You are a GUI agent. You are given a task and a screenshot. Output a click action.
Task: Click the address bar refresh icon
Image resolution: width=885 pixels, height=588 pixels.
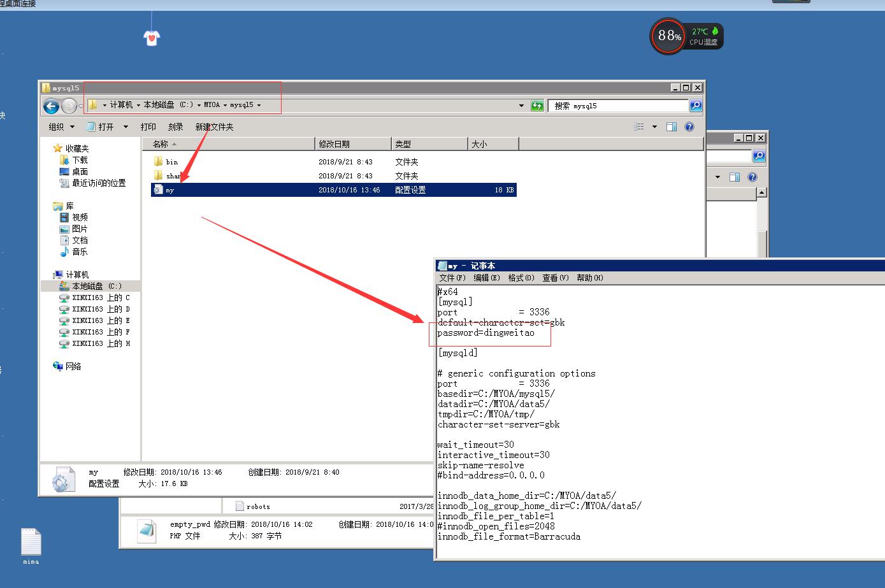pyautogui.click(x=536, y=105)
